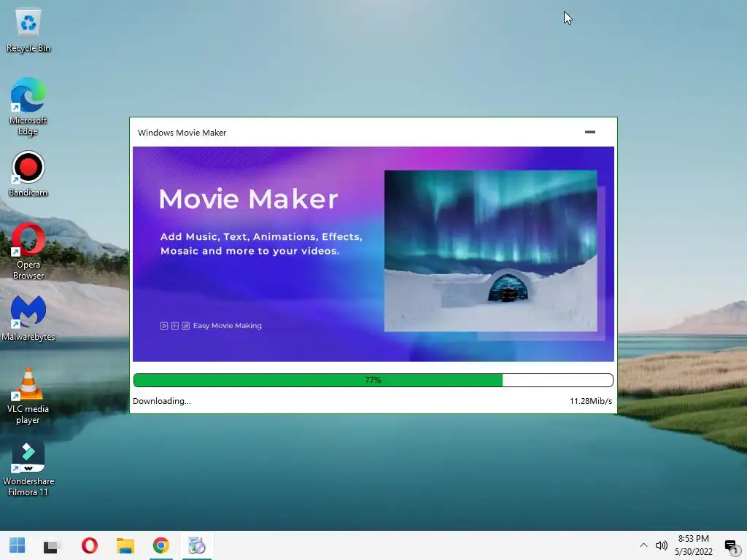Click the photo icon beside Easy Movie Making

coord(175,326)
